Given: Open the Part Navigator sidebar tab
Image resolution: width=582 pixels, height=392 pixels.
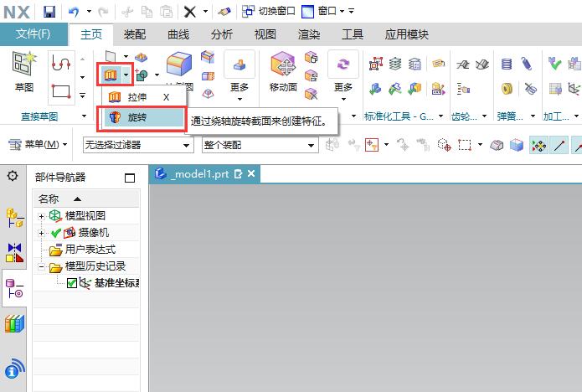Looking at the screenshot, I should pyautogui.click(x=14, y=289).
